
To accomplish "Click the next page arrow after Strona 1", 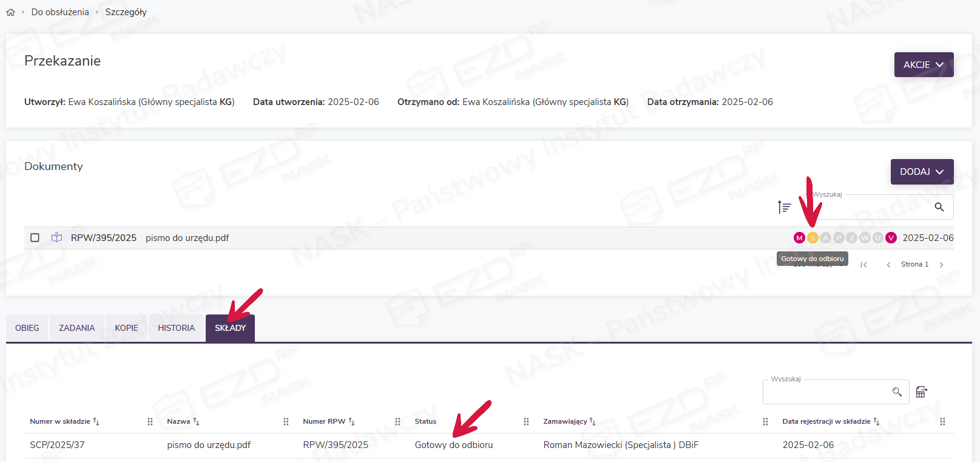I will pyautogui.click(x=941, y=265).
